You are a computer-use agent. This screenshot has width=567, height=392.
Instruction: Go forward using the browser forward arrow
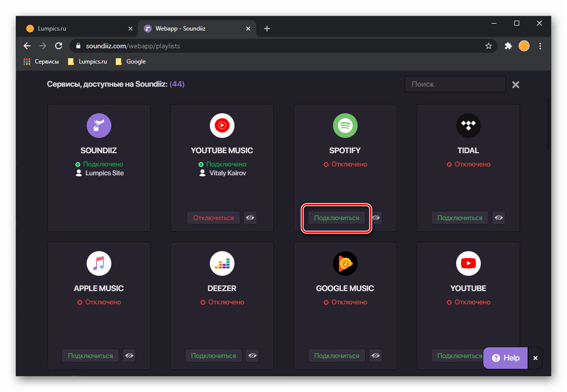[x=43, y=46]
